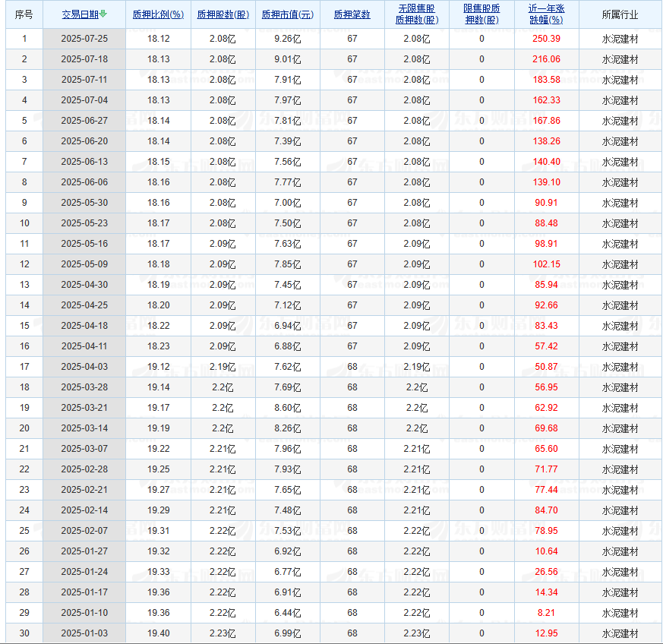Click yearly change value 250.39
663x644 pixels.
click(546, 39)
